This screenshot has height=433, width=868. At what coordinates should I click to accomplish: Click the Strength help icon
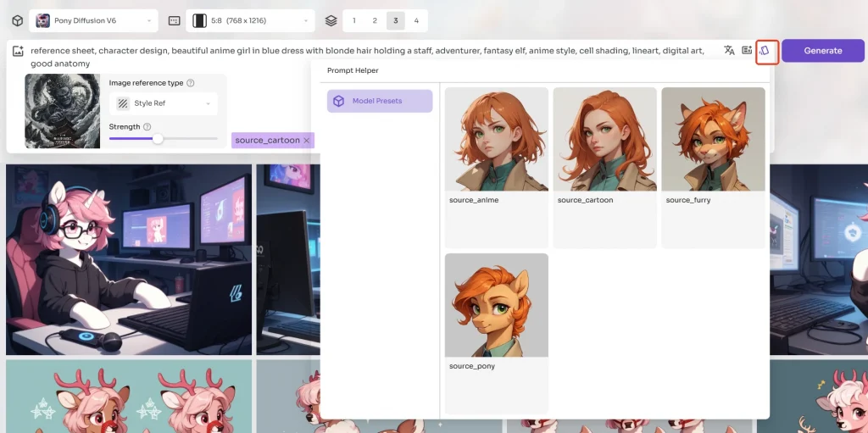click(147, 127)
